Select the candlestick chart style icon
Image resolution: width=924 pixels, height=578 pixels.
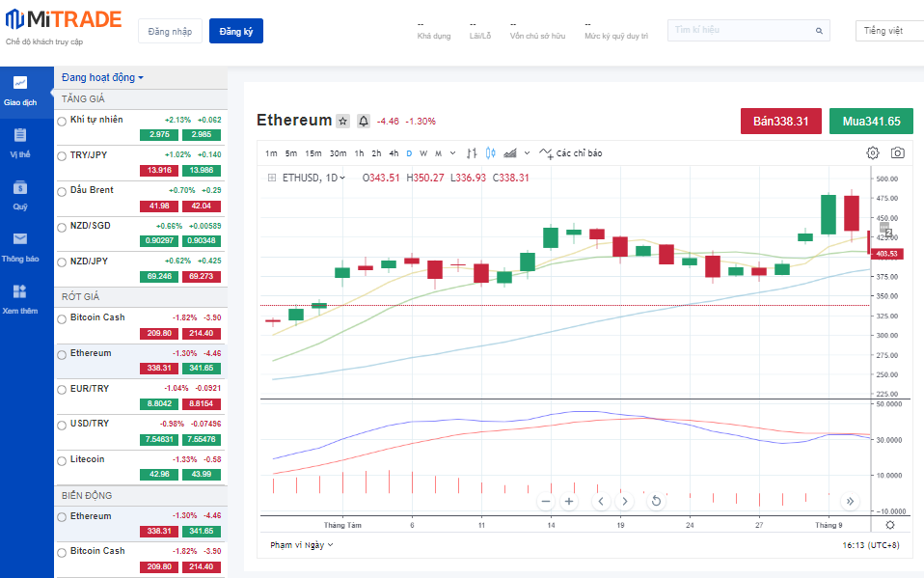click(x=490, y=152)
